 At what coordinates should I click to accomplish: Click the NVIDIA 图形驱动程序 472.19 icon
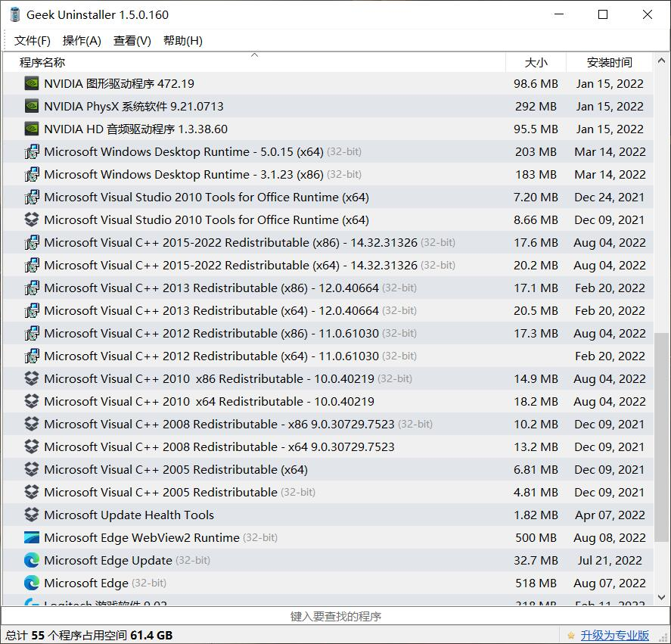tap(32, 83)
